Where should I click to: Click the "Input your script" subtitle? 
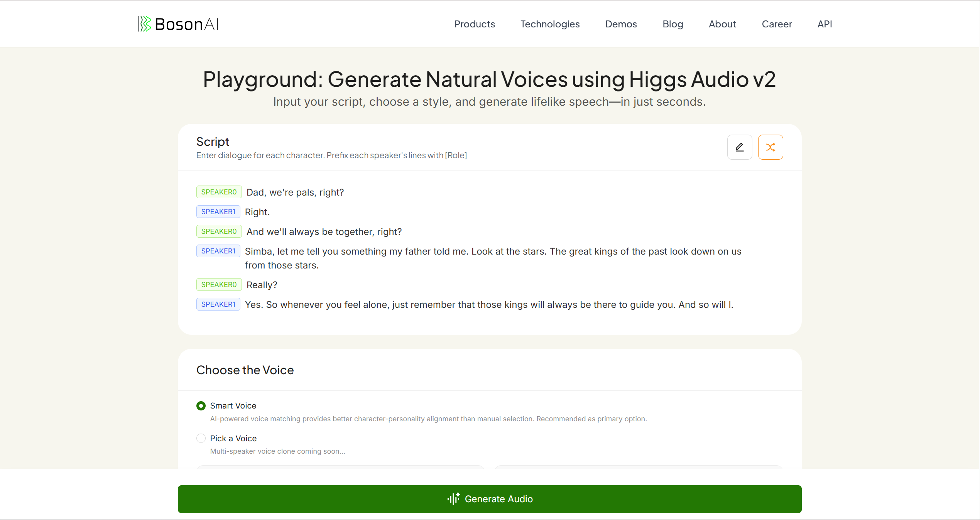coord(489,102)
